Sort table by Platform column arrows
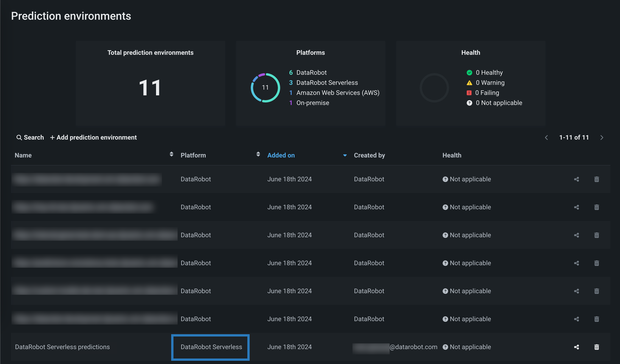 click(258, 154)
